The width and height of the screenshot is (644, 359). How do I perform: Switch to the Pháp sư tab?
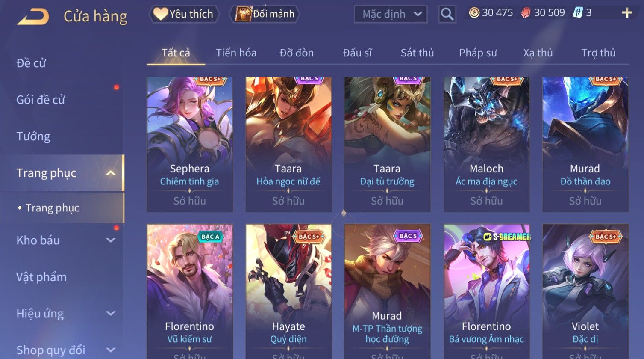tap(478, 53)
